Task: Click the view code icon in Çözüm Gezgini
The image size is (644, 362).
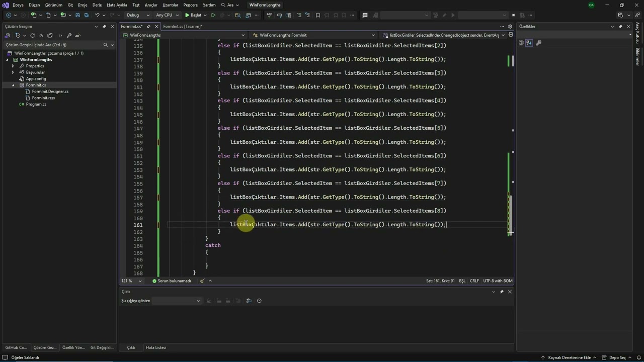Action: pos(60,35)
